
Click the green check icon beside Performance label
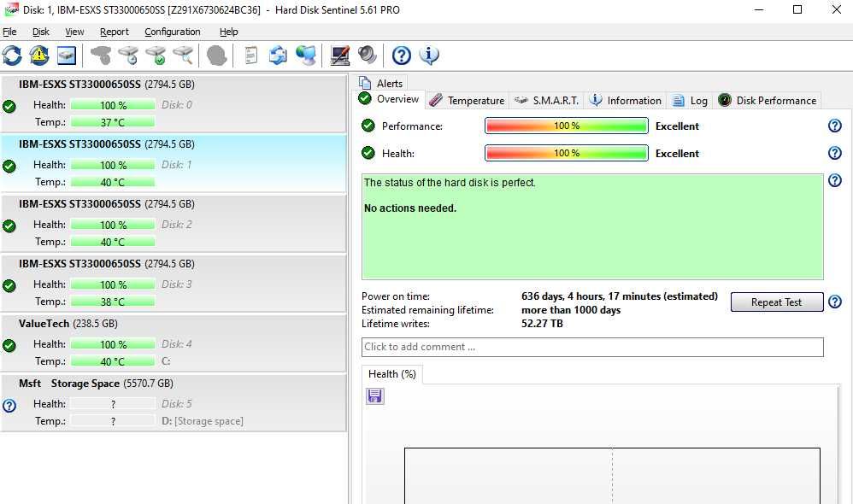click(368, 126)
